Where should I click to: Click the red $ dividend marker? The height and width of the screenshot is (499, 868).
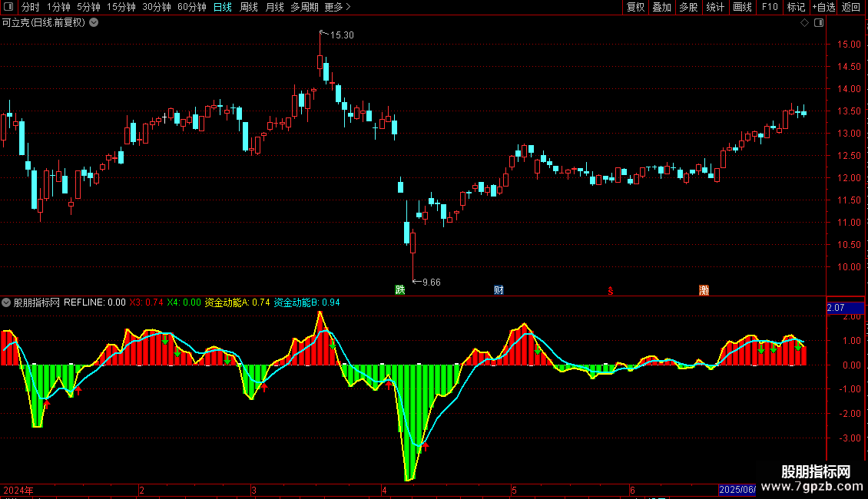pyautogui.click(x=611, y=291)
